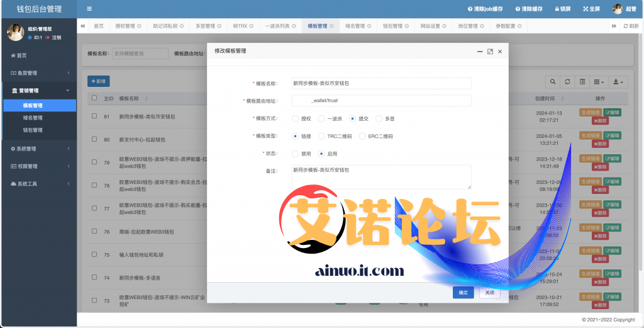The height and width of the screenshot is (328, 644).
Task: Select ERC二维码 radio for 模板类型
Action: coord(362,136)
